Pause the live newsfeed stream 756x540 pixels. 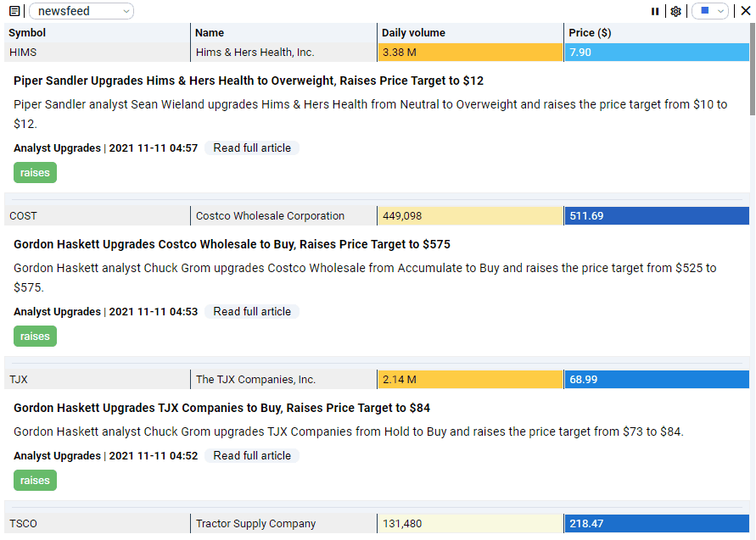(x=654, y=11)
